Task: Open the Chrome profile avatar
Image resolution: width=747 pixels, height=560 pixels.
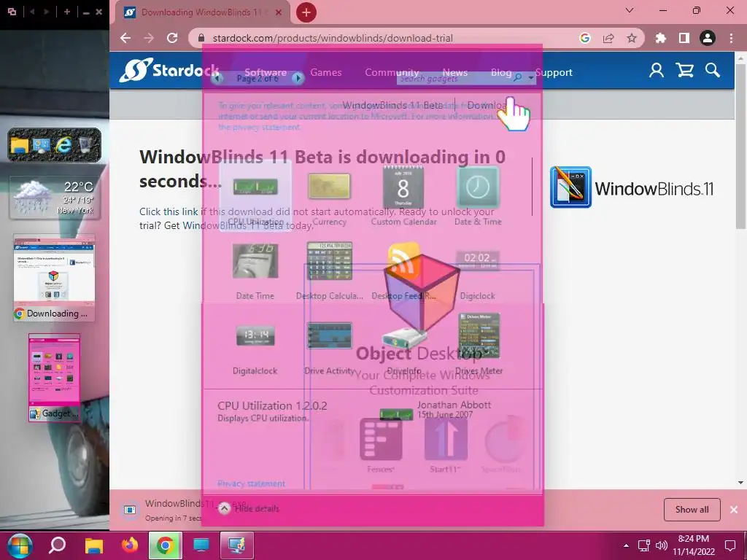Action: pos(708,38)
